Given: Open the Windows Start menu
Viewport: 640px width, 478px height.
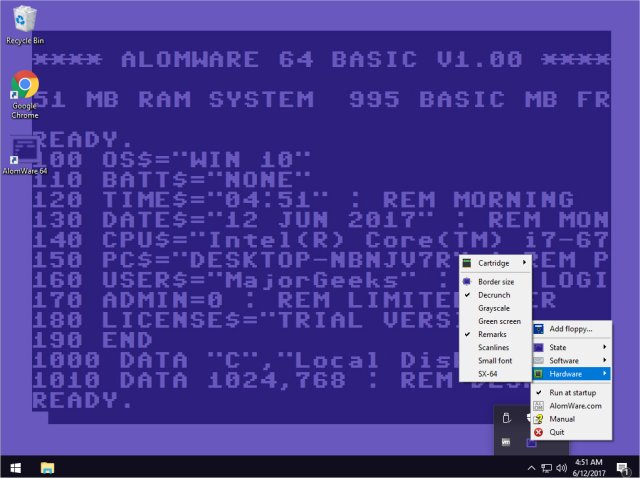Looking at the screenshot, I should pyautogui.click(x=16, y=468).
